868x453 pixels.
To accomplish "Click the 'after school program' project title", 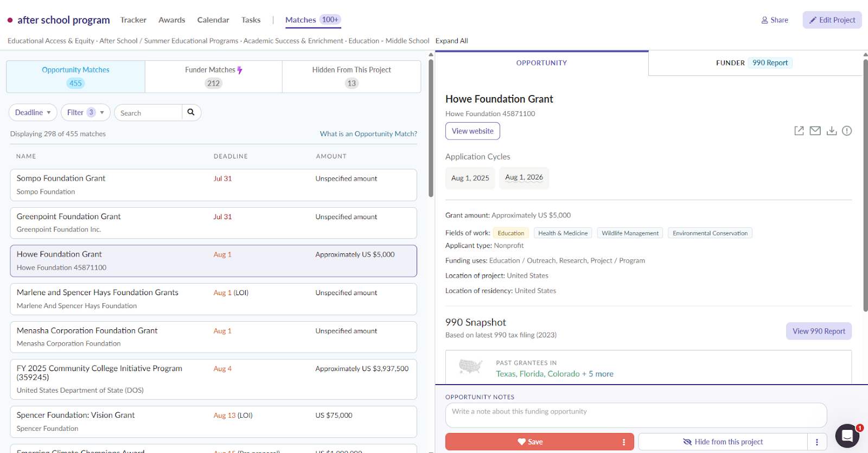I will coord(63,20).
